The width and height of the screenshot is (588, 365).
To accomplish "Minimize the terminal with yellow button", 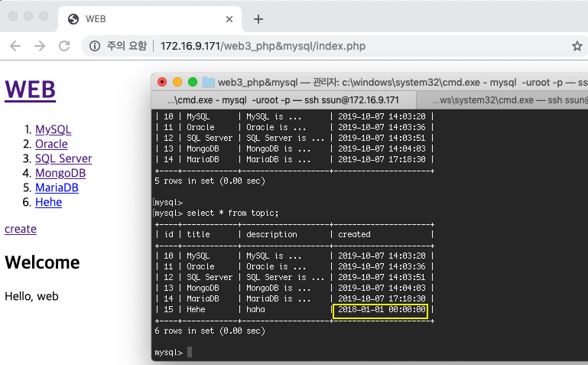I will (177, 82).
